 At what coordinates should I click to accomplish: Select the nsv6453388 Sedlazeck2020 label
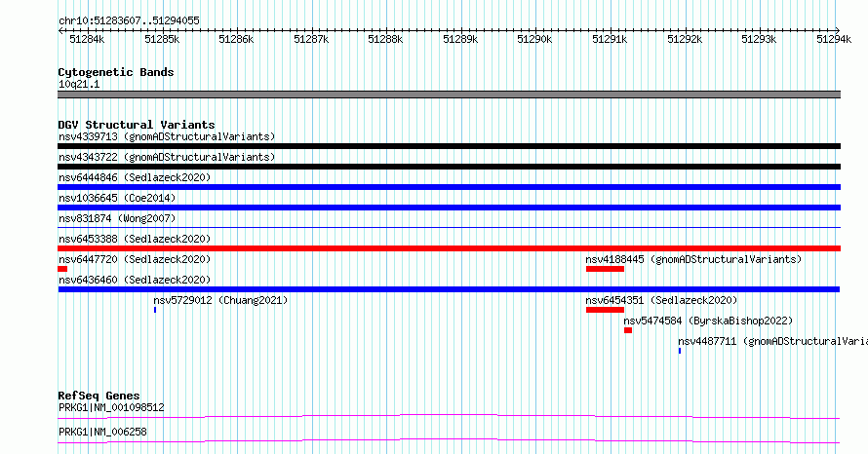point(135,239)
